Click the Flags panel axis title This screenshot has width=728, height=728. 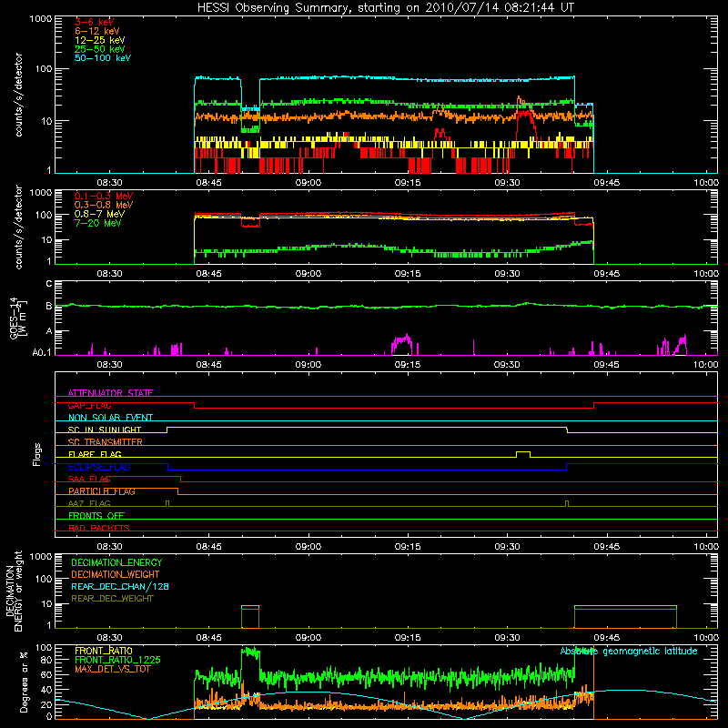(37, 454)
